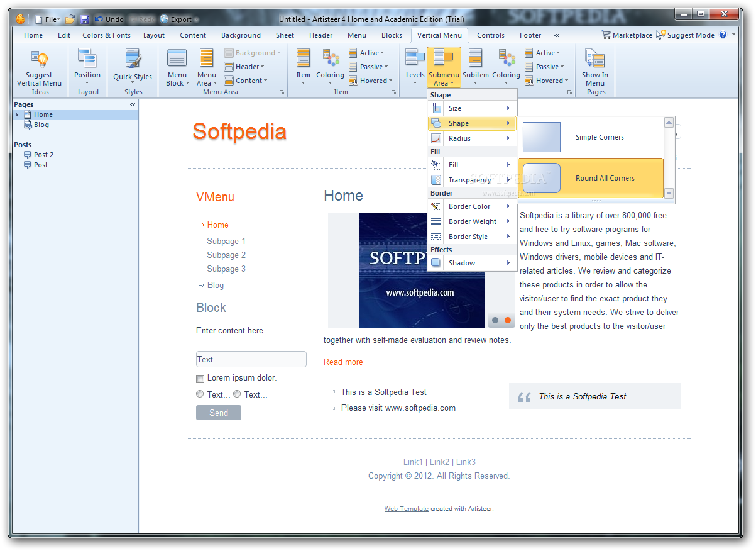Image resolution: width=756 pixels, height=551 pixels.
Task: Undo the last action
Action: pyautogui.click(x=109, y=19)
